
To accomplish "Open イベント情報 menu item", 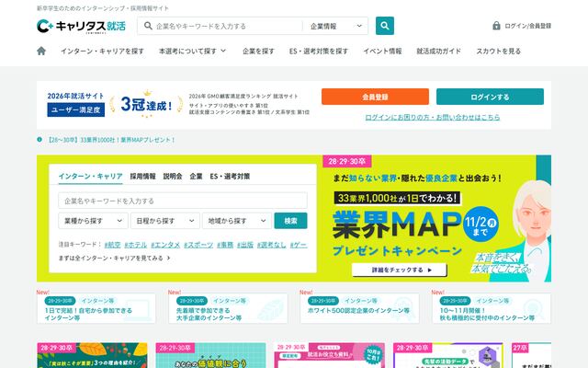I will pyautogui.click(x=382, y=52).
